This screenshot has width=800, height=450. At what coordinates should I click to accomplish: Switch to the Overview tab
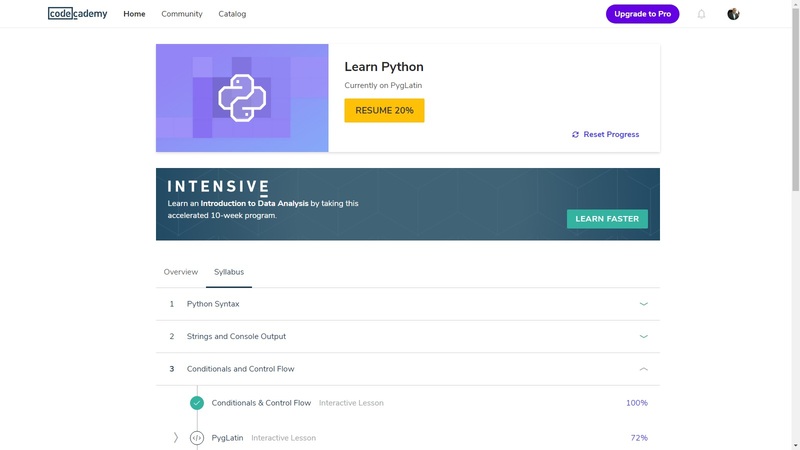click(181, 272)
